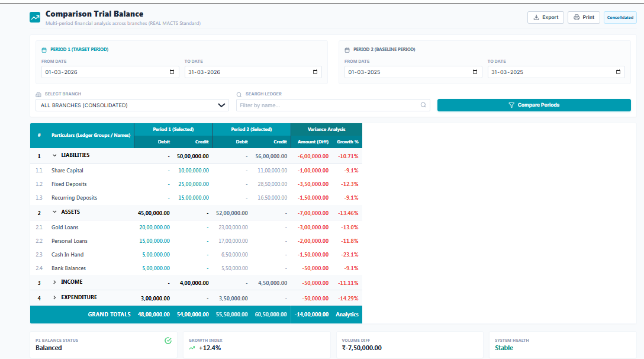Click Analytics in the Grand Totals row
The image size is (644, 359).
tap(347, 315)
